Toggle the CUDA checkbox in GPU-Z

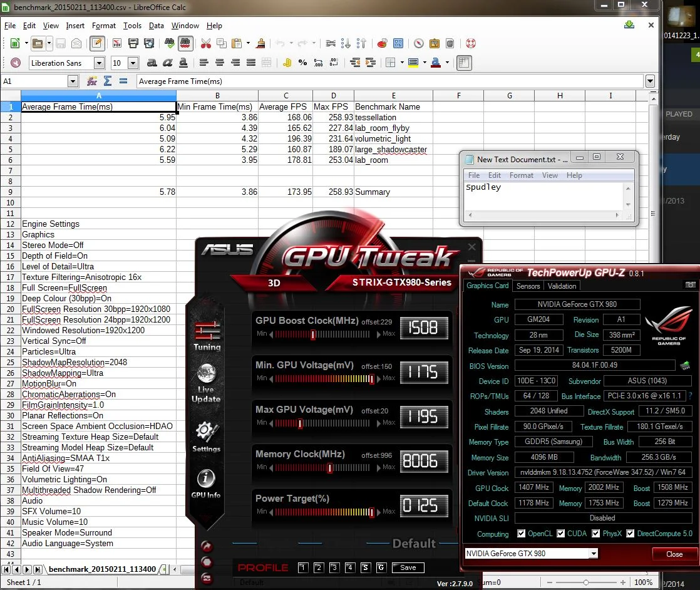pos(561,533)
